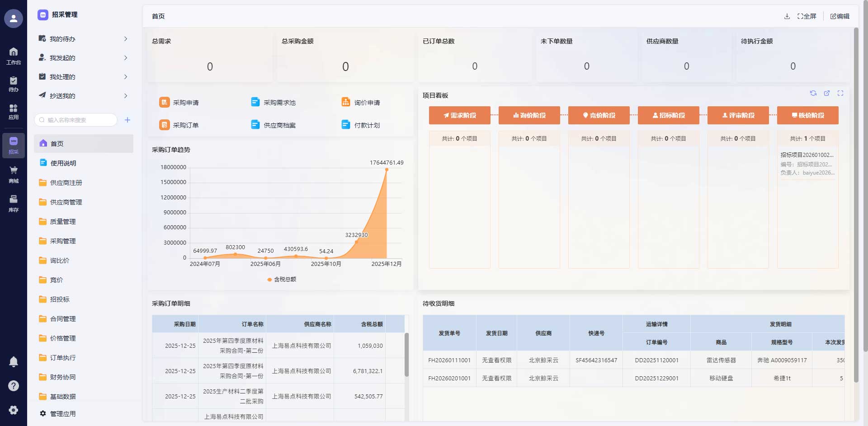Open 竞价 folder
The width and height of the screenshot is (868, 426).
coord(84,280)
